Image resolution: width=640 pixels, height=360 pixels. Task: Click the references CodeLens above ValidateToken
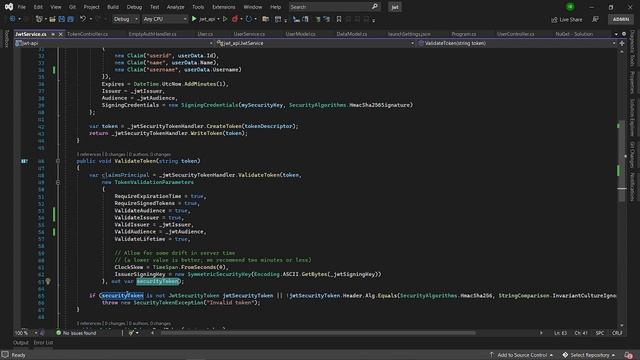coord(89,155)
